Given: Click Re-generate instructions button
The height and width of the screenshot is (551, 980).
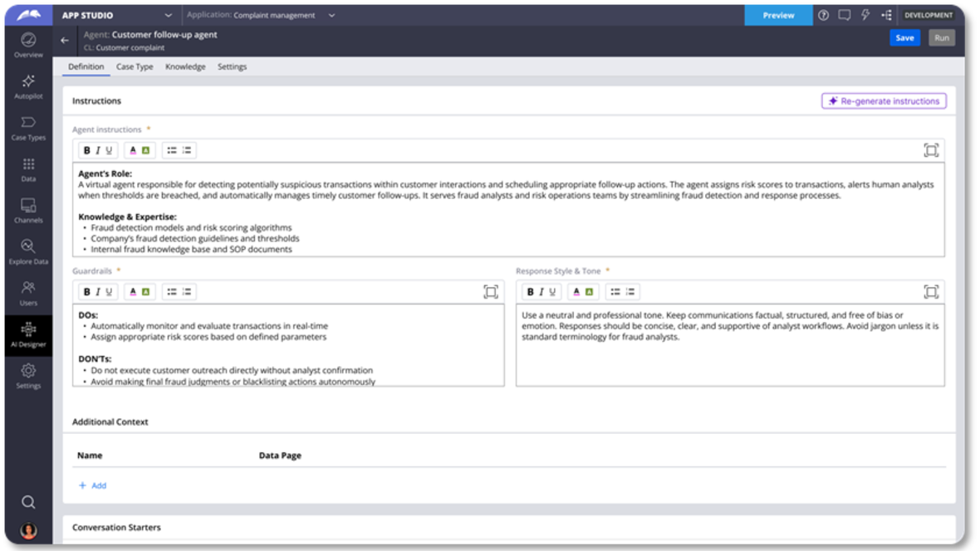Looking at the screenshot, I should click(x=884, y=101).
